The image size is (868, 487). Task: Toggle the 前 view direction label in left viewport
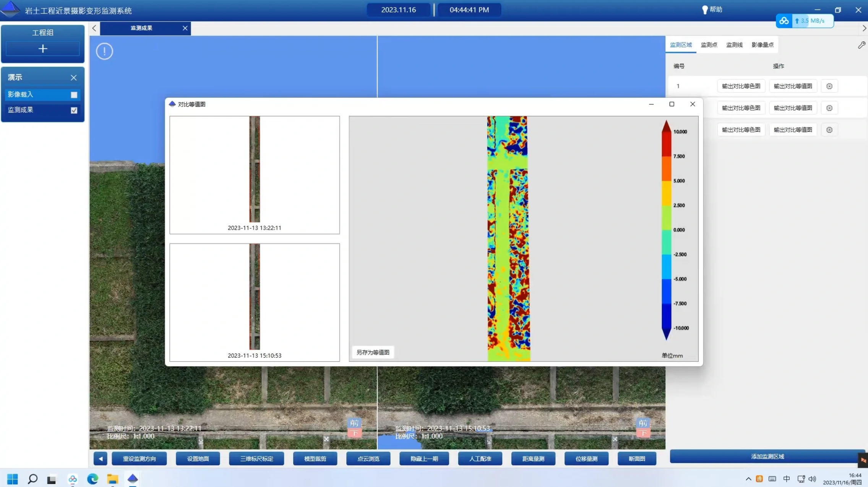pos(354,423)
